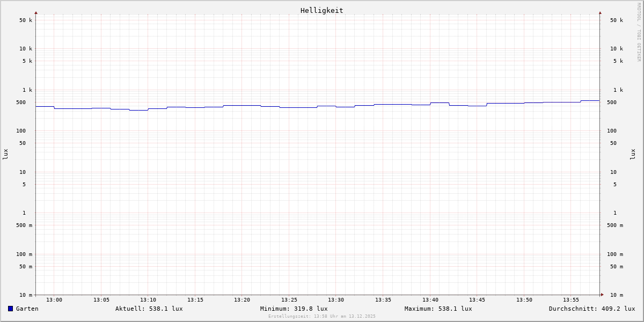644x322 pixels.
Task: Click the red arrow ending the time axis
Action: [x=602, y=295]
